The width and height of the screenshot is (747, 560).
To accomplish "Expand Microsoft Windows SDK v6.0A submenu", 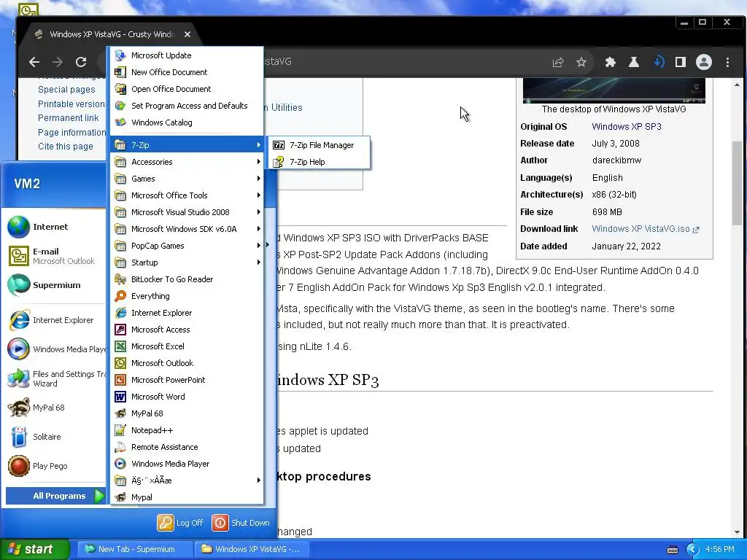I will tap(187, 229).
